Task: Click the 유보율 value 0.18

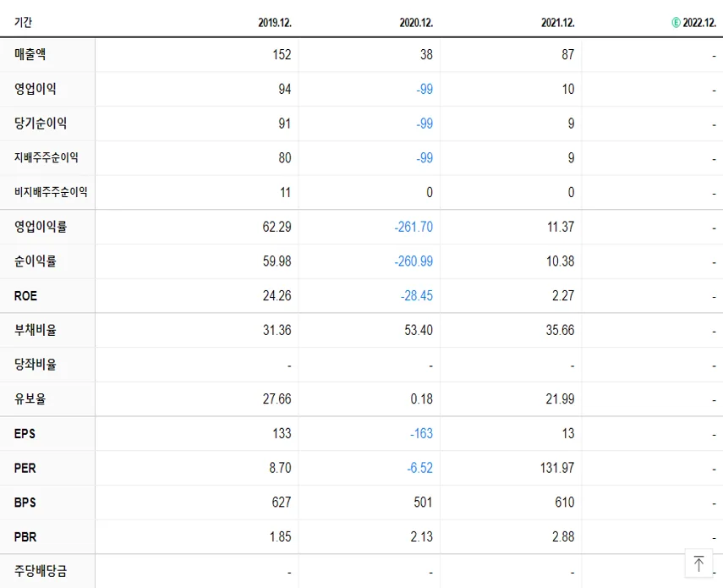Action: (x=422, y=399)
